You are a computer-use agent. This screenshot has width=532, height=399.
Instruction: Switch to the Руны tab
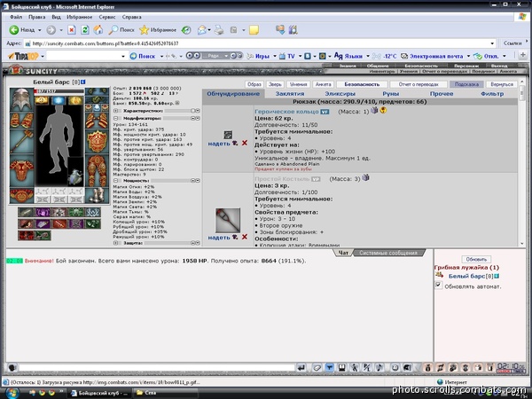[391, 94]
